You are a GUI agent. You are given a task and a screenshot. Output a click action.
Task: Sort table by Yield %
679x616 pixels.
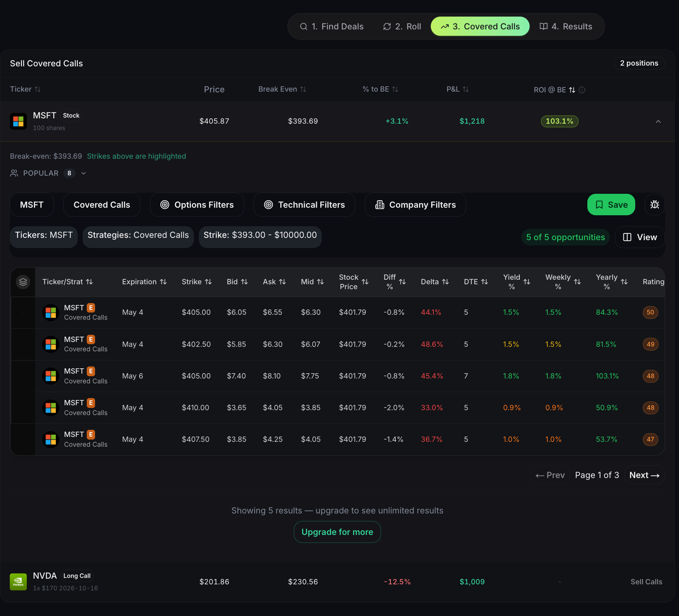pyautogui.click(x=516, y=282)
